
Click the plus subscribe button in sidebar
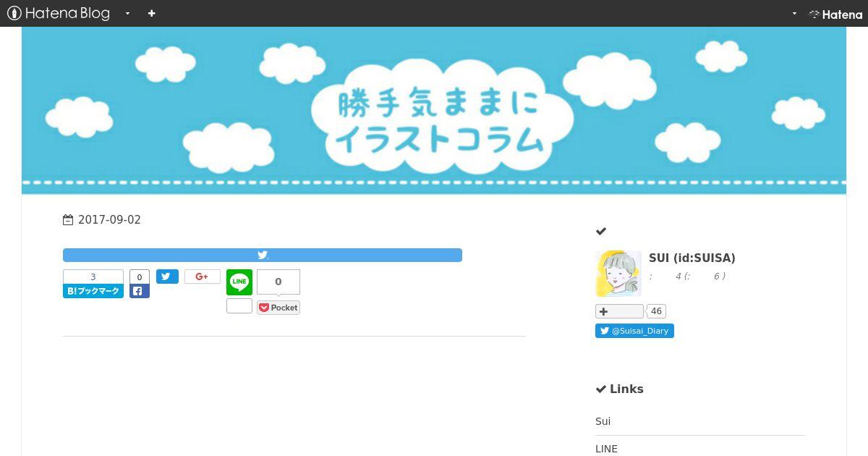coord(619,311)
